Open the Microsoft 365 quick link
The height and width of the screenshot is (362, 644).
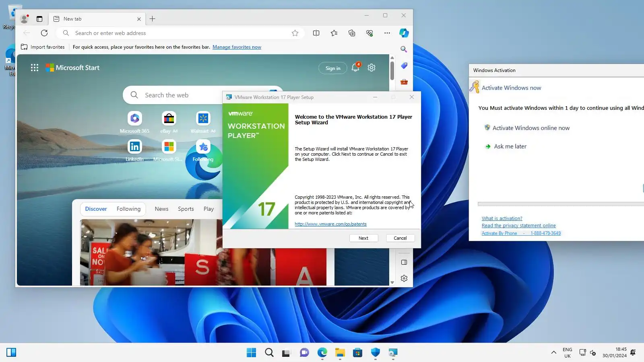coord(134,122)
